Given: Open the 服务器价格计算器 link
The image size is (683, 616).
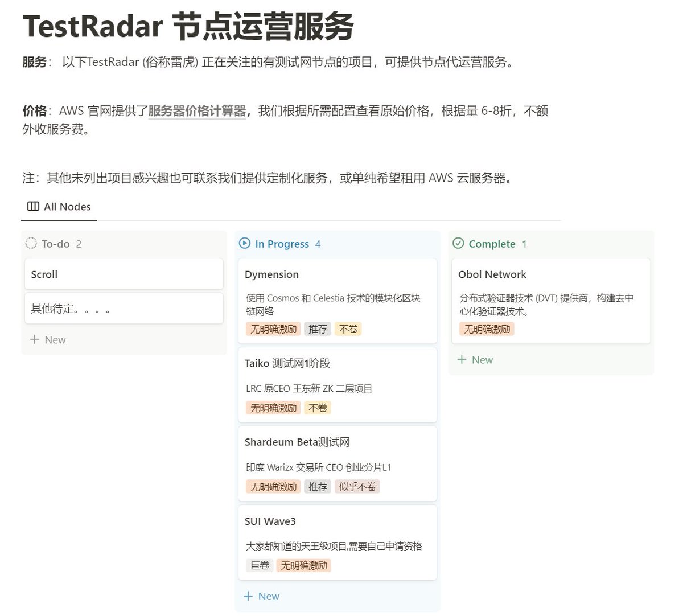Looking at the screenshot, I should [196, 110].
